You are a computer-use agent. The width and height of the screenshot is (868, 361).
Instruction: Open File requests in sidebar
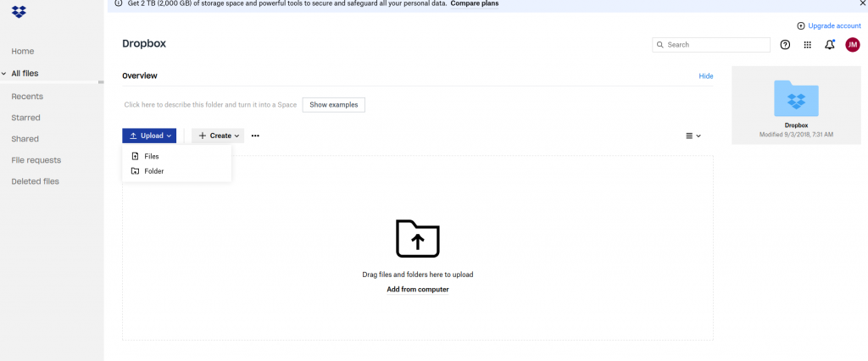click(36, 160)
